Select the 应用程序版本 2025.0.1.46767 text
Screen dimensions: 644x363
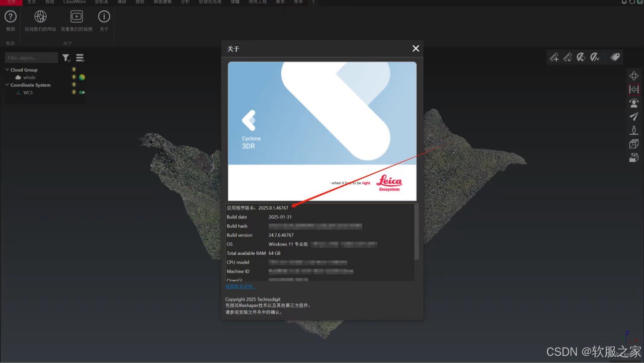(x=258, y=208)
